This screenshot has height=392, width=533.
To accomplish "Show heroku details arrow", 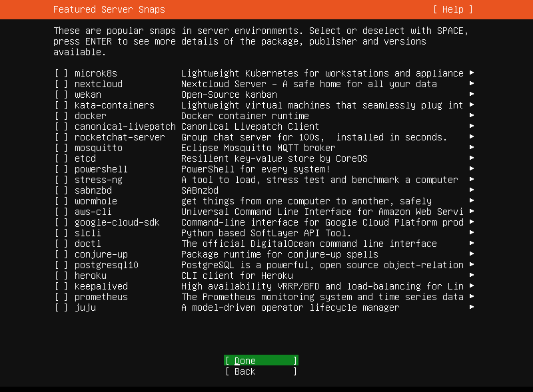I will click(x=472, y=275).
